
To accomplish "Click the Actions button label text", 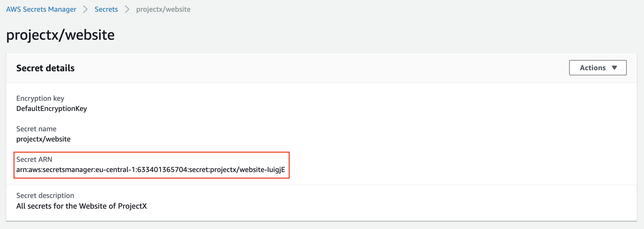I will [x=593, y=68].
